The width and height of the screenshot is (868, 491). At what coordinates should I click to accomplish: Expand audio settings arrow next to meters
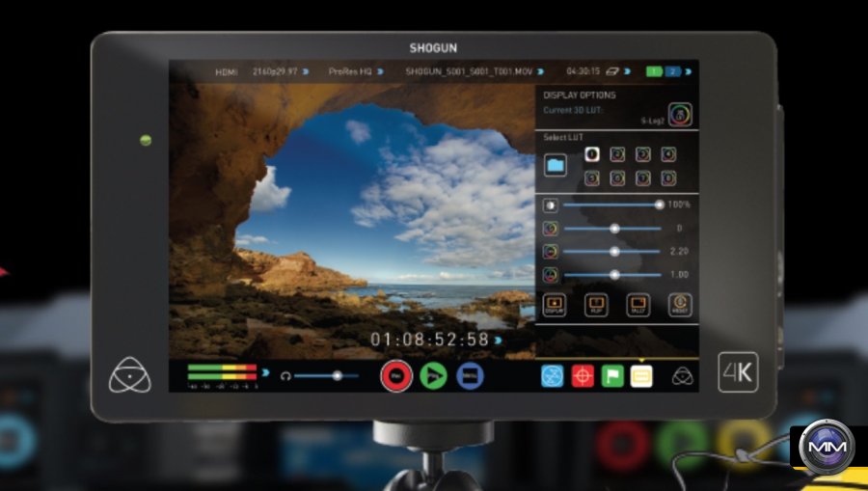(265, 372)
